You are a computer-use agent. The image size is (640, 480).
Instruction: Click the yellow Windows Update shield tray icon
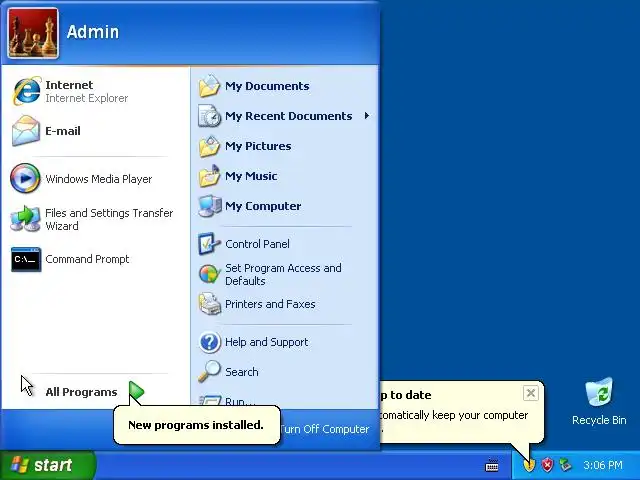(x=529, y=464)
